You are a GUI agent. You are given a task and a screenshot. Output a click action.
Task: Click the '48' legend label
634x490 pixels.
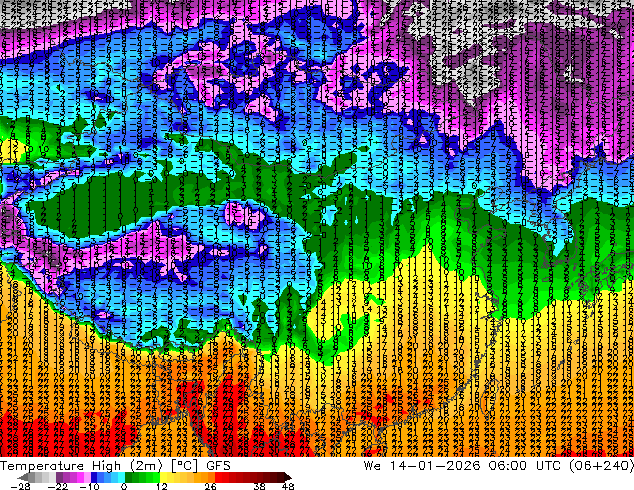(x=288, y=486)
